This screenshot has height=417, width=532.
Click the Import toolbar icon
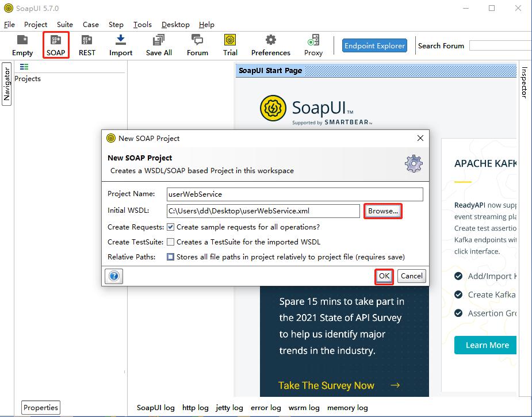120,45
